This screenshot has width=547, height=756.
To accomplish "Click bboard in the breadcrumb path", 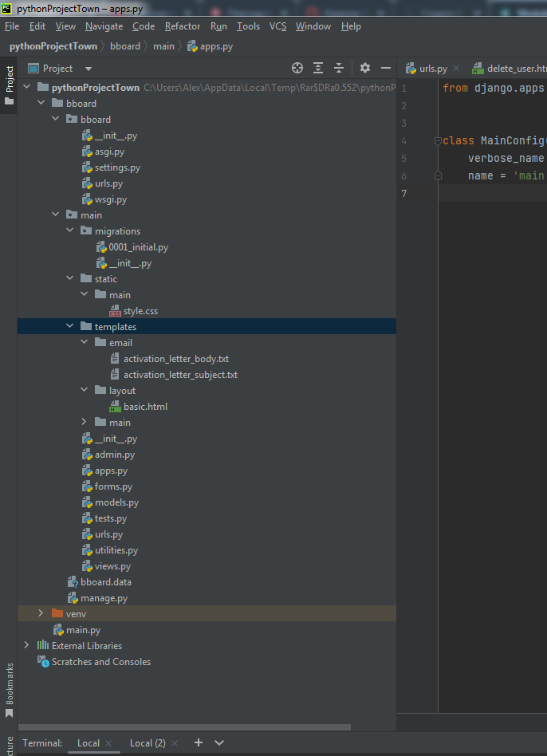I will 125,46.
